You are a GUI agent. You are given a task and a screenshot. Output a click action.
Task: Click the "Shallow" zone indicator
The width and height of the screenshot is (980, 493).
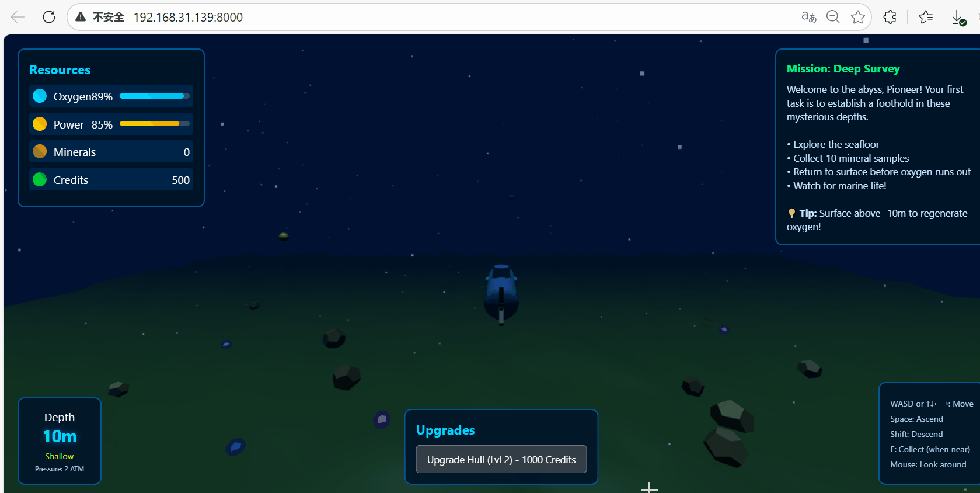tap(60, 456)
